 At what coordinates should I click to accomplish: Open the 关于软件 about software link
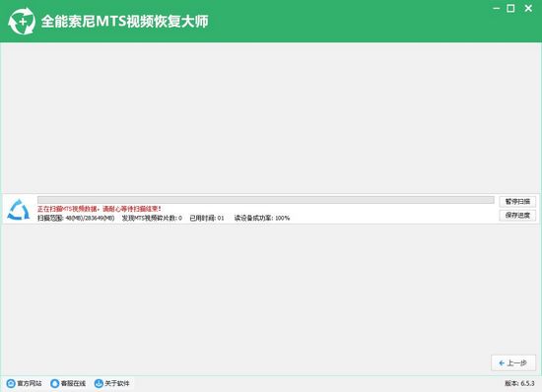[112, 383]
